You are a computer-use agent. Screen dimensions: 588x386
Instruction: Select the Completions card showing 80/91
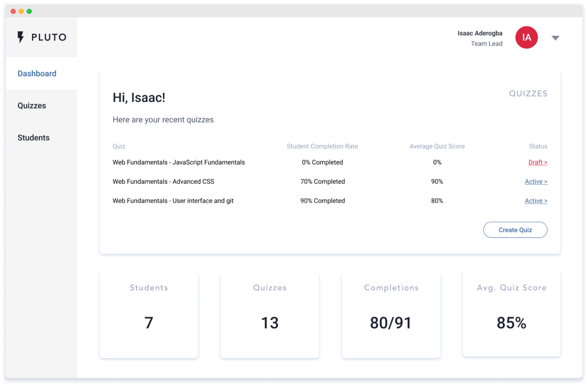pos(391,315)
